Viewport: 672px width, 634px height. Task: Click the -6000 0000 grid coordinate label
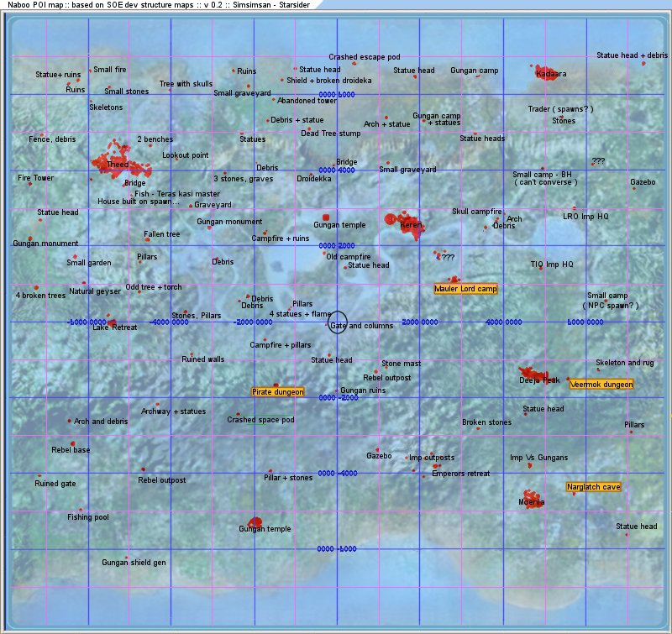point(87,322)
